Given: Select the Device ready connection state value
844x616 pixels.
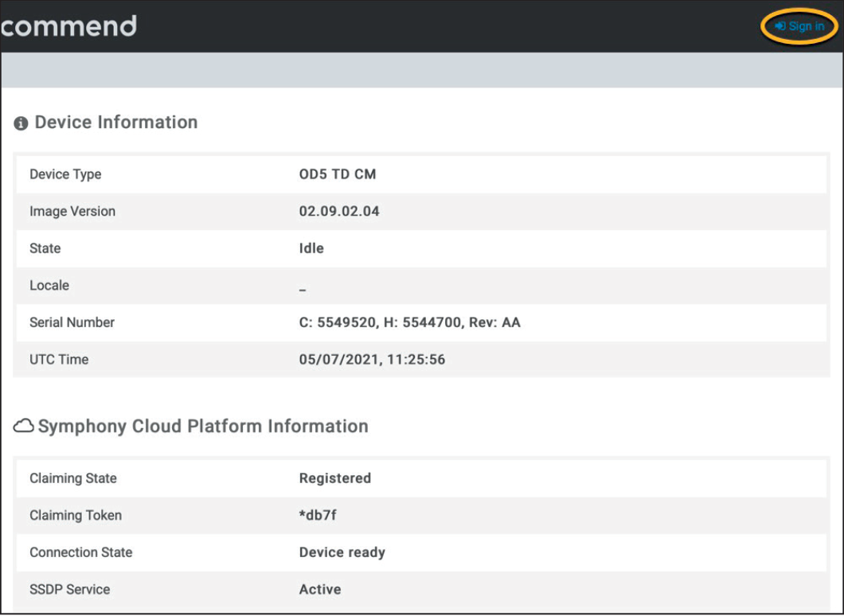Looking at the screenshot, I should [x=342, y=552].
